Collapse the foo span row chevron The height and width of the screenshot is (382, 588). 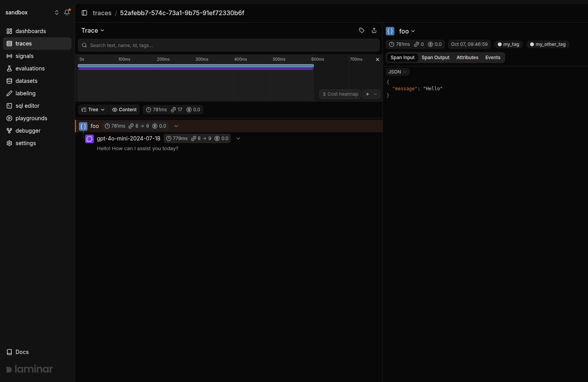coord(176,126)
